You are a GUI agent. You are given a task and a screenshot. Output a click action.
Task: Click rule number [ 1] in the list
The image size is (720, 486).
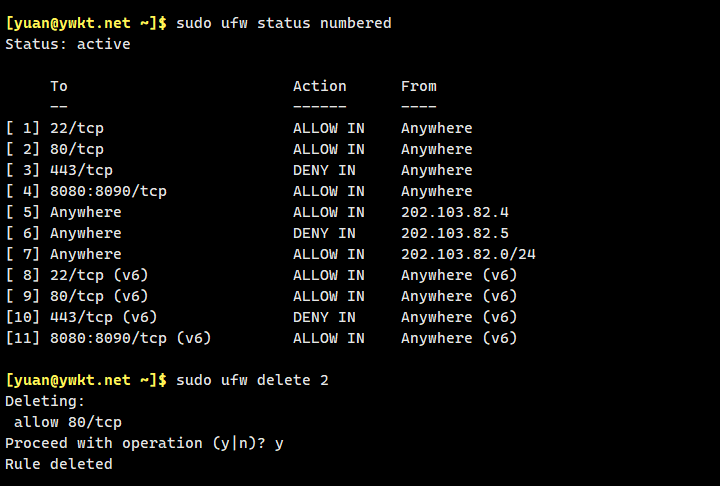click(23, 128)
